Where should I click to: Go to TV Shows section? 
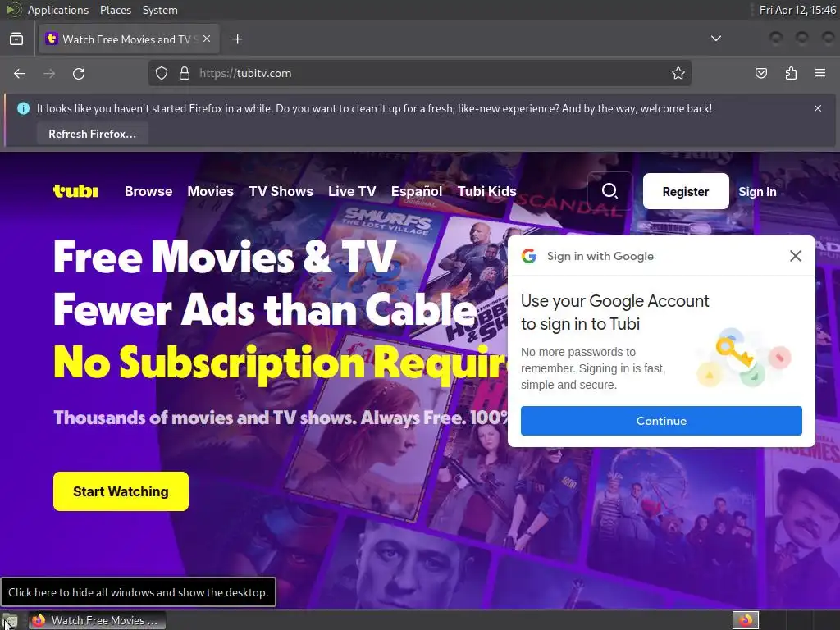[281, 191]
